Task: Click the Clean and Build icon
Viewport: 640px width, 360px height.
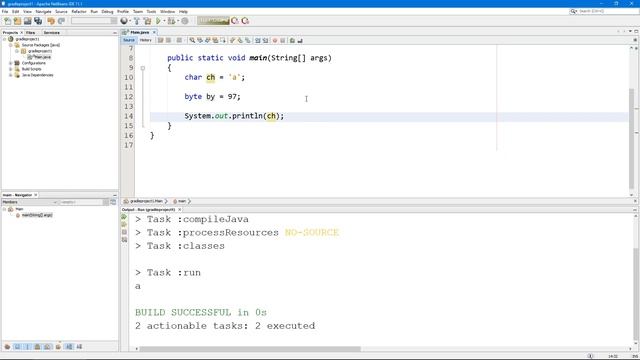Action: 147,21
